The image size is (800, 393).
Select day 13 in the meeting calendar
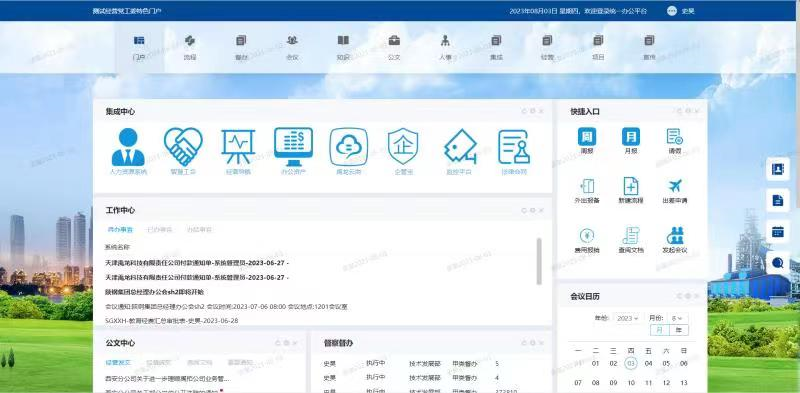[684, 382]
